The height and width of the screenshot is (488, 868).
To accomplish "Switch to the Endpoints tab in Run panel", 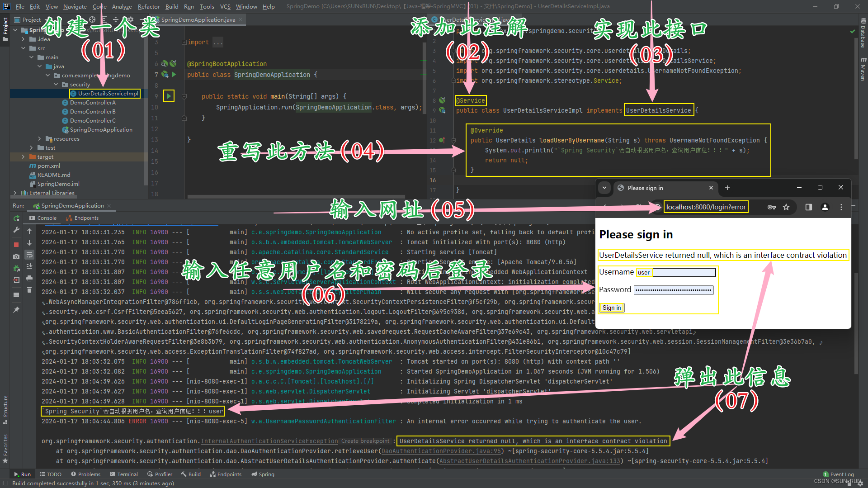I will pos(82,218).
